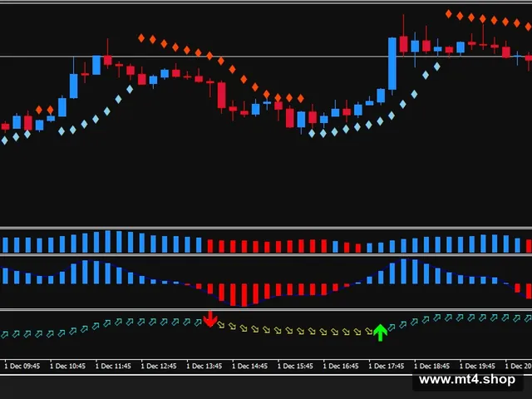Click the "1 Dec 09:45" time label
Viewport: 532px width, 399px height.
22,366
